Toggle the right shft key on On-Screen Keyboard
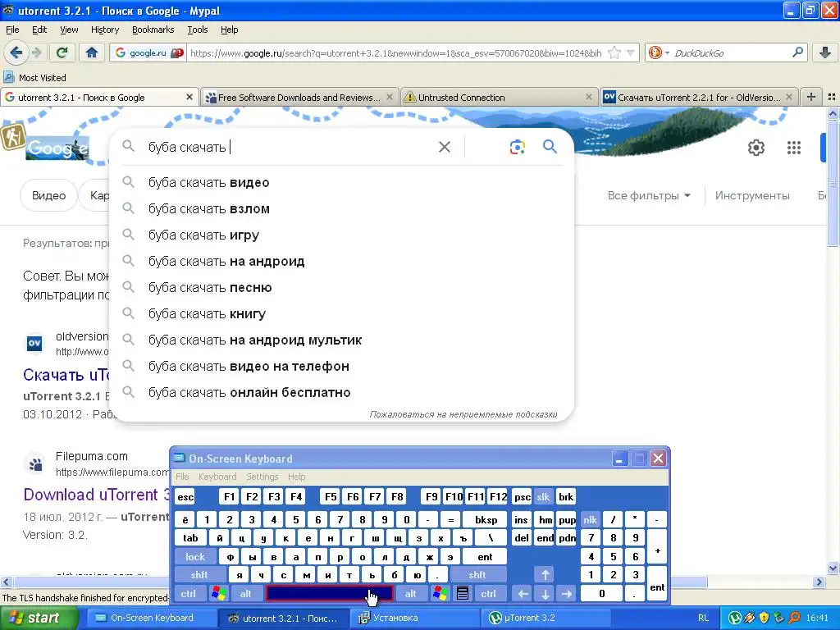Image resolution: width=840 pixels, height=630 pixels. (x=477, y=575)
